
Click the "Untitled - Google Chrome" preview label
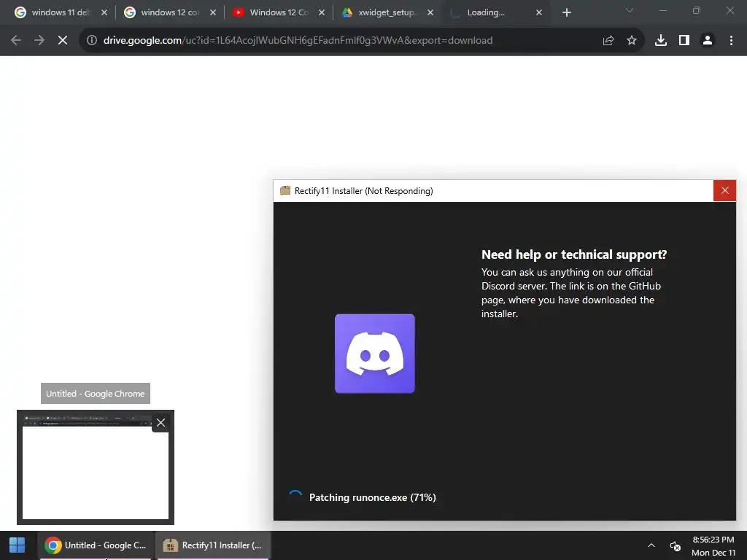(x=96, y=393)
